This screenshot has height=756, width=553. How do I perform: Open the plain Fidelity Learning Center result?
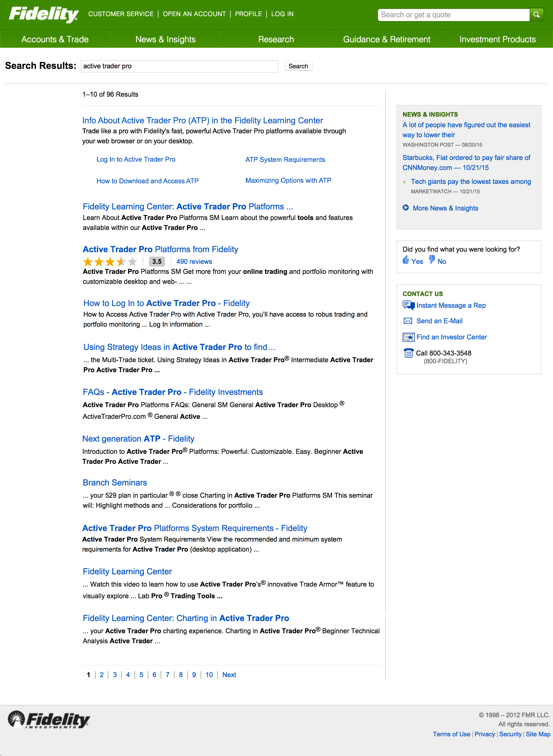click(x=127, y=571)
